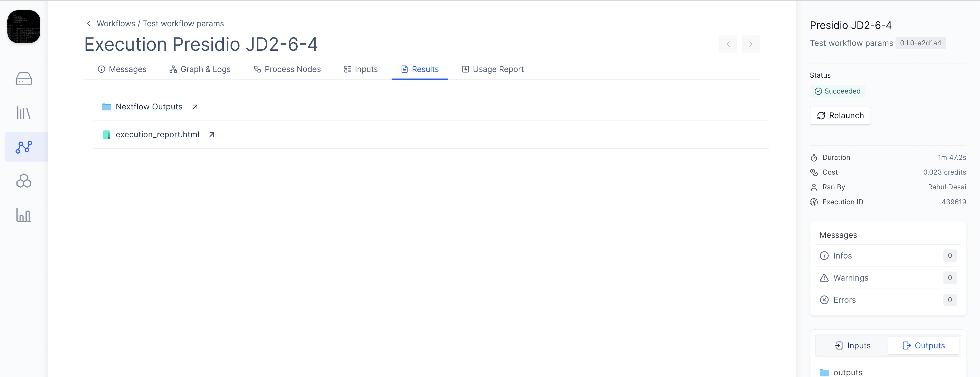
Task: Click the terminal avatar logo
Action: click(24, 27)
